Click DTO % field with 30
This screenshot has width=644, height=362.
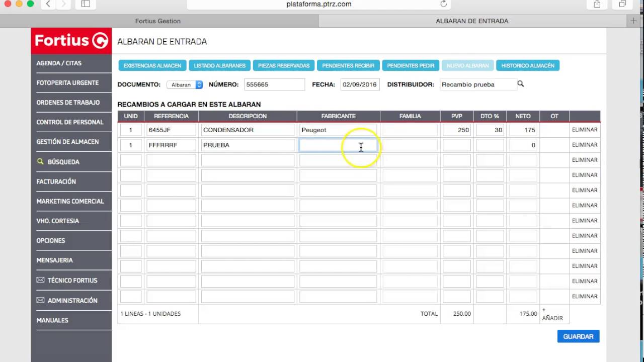coord(490,130)
